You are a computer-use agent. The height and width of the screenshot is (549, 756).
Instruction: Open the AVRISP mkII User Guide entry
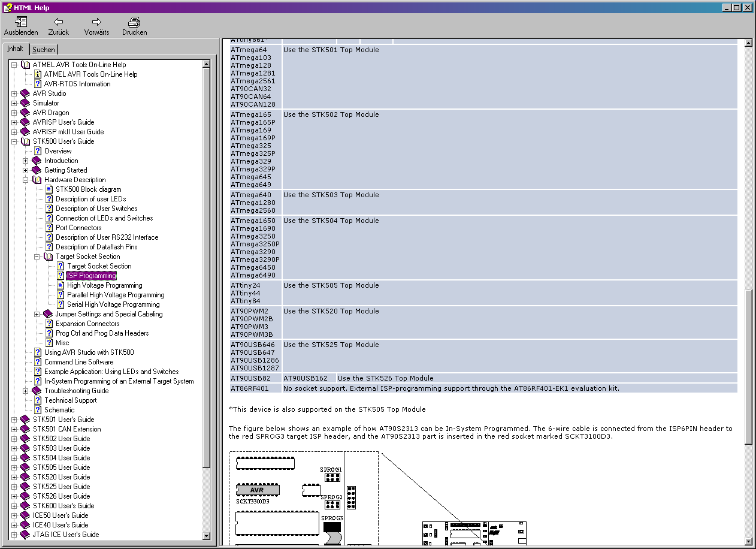pyautogui.click(x=68, y=132)
